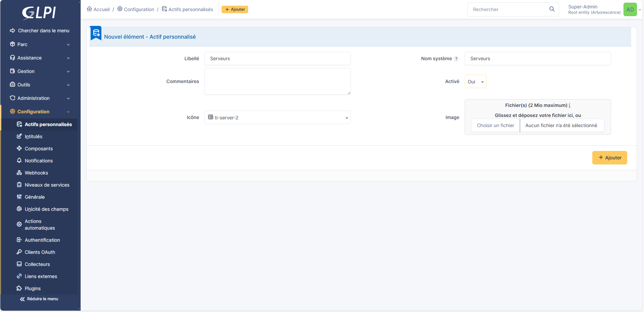Click the GLPI logo
The image size is (644, 312).
[x=39, y=13]
